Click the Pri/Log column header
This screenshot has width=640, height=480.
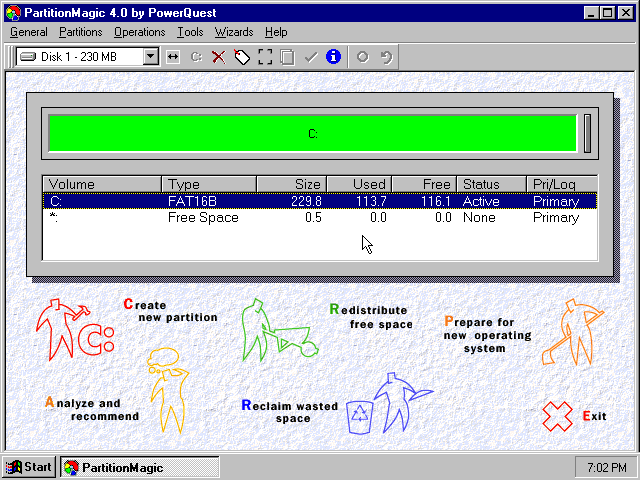pyautogui.click(x=562, y=184)
